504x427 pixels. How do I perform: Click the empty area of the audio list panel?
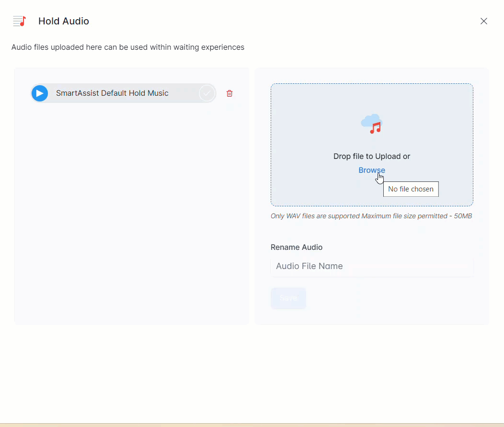131,215
